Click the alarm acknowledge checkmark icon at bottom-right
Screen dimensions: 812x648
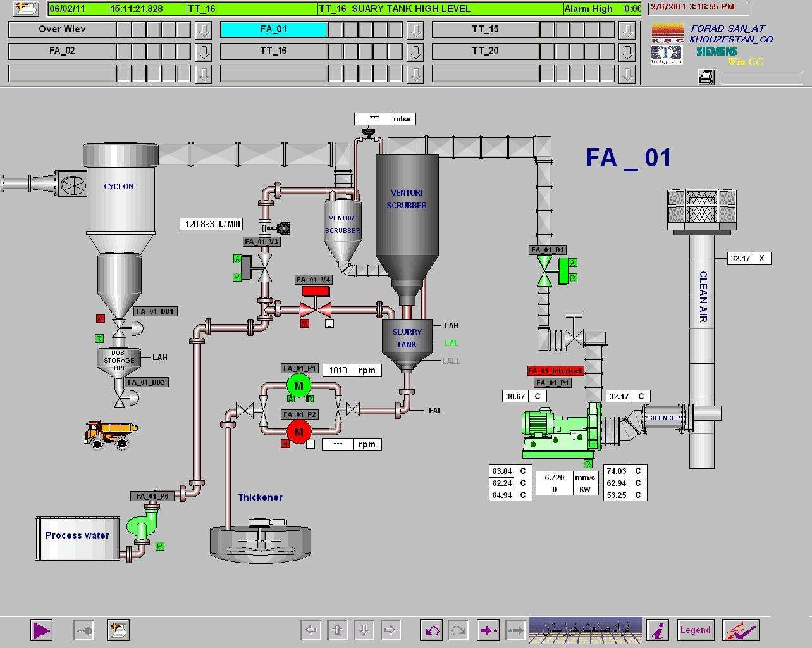point(741,630)
